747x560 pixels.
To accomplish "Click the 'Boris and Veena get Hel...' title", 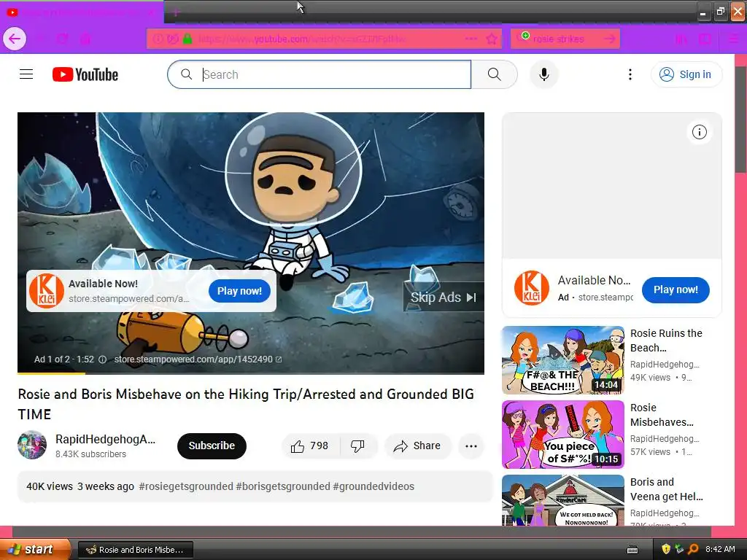I will (x=666, y=489).
